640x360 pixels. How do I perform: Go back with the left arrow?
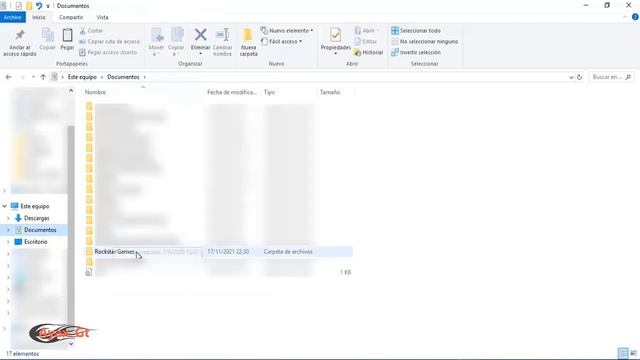tap(9, 77)
